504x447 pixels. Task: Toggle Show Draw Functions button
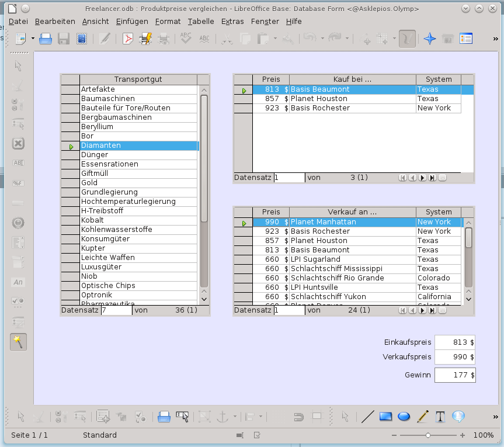pyautogui.click(x=407, y=39)
